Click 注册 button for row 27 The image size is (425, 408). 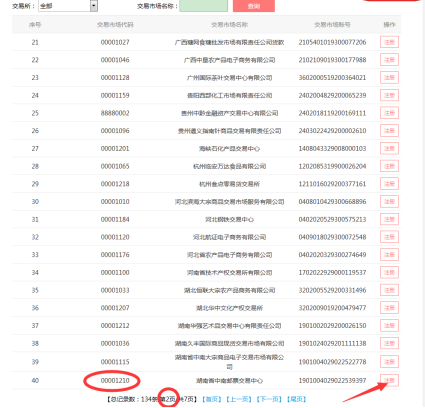click(x=389, y=148)
